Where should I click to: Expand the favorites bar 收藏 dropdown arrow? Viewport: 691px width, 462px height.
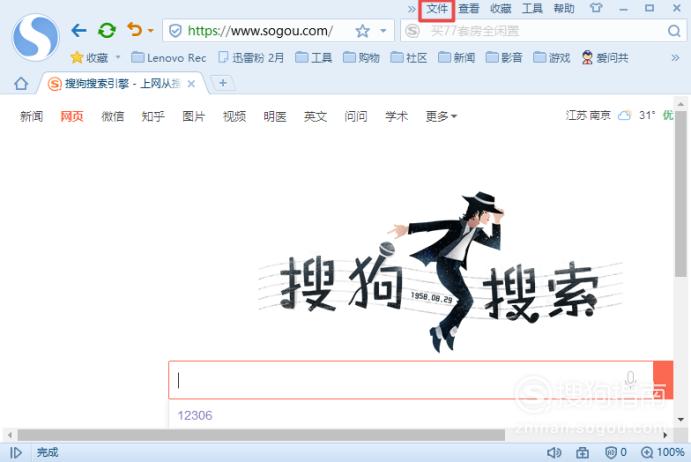118,57
